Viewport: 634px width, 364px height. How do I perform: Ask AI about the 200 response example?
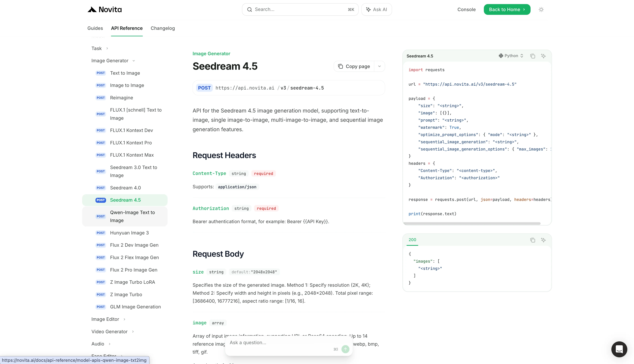[543, 240]
